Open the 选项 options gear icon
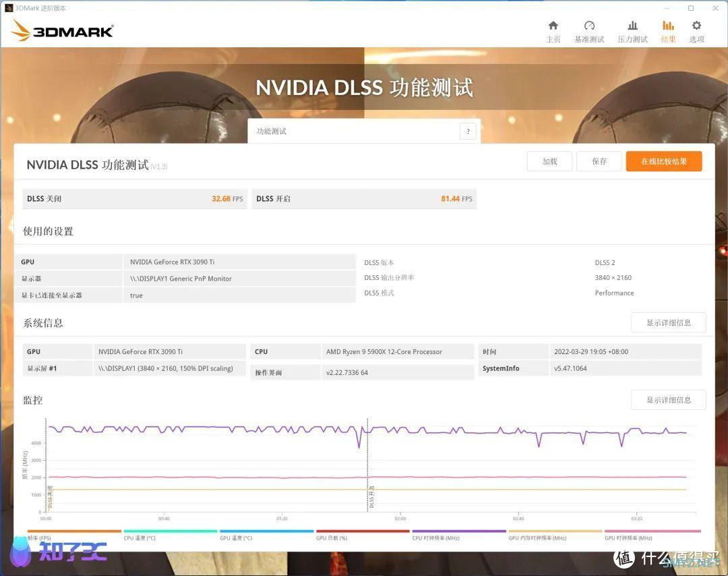Screen dimensions: 728x576 click(696, 32)
